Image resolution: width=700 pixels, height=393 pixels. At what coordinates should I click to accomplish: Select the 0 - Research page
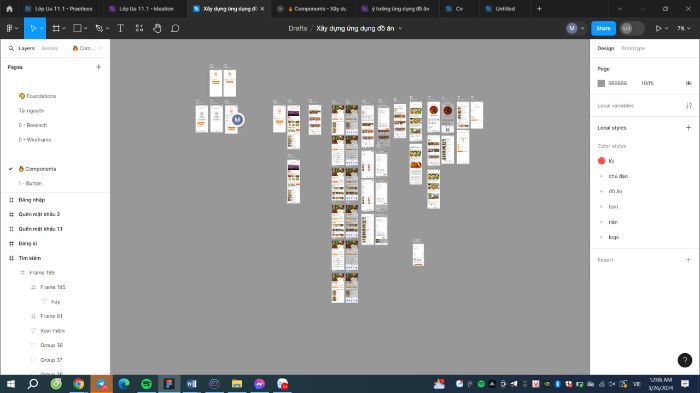click(33, 125)
